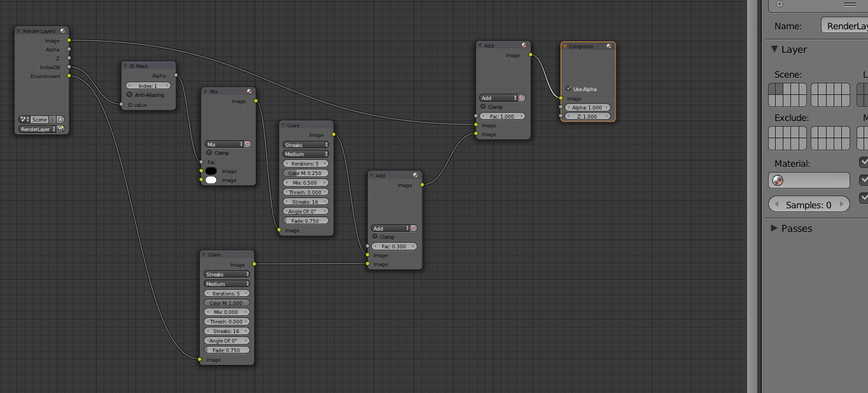
Task: Click the Scene name field in Render Layers node
Action: tap(40, 119)
